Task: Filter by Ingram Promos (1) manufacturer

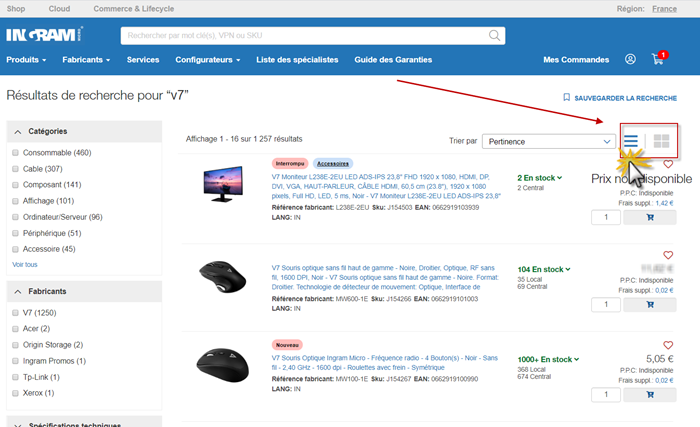Action: pyautogui.click(x=15, y=361)
